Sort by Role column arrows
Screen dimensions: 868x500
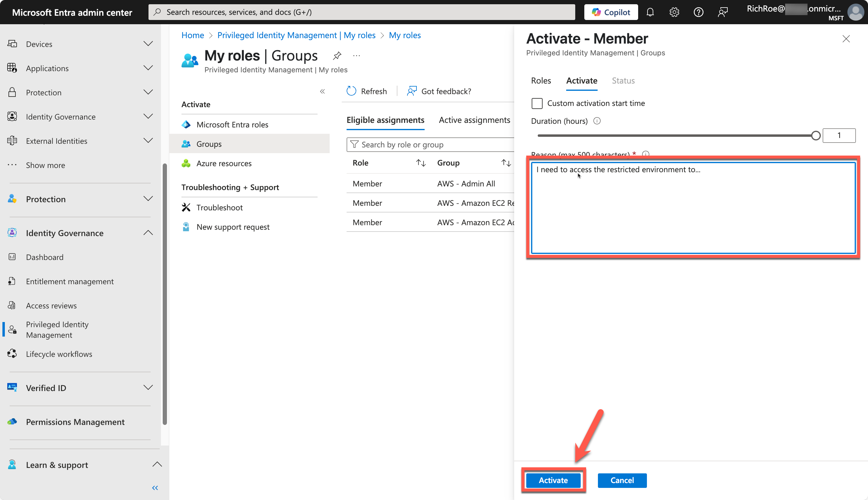[421, 163]
